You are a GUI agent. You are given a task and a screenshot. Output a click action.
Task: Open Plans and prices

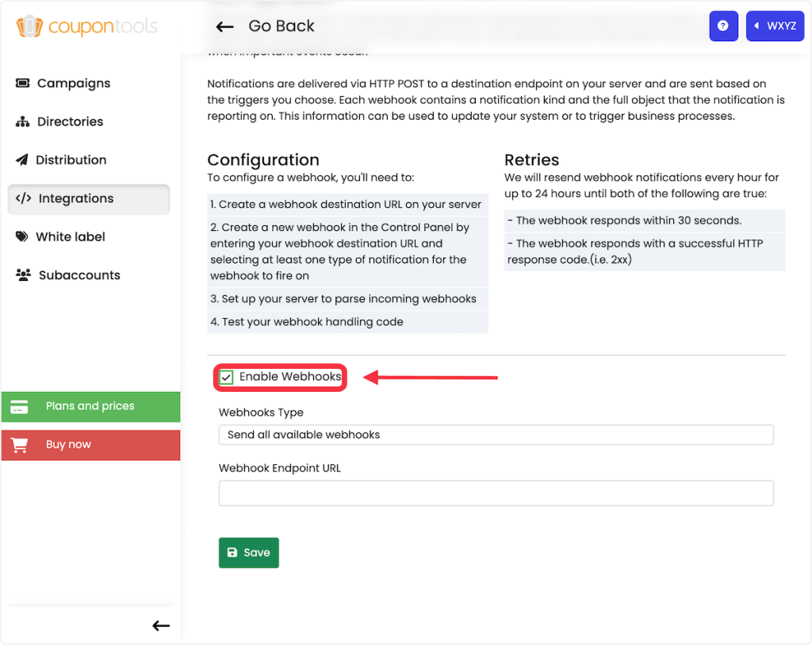coord(90,406)
